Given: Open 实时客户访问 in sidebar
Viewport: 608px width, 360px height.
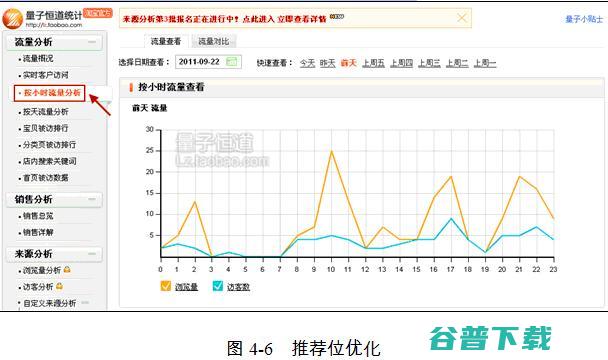Looking at the screenshot, I should (45, 75).
